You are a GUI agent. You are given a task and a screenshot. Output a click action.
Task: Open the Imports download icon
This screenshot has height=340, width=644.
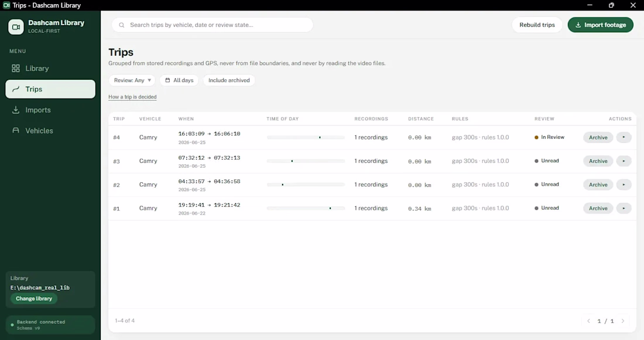point(16,110)
